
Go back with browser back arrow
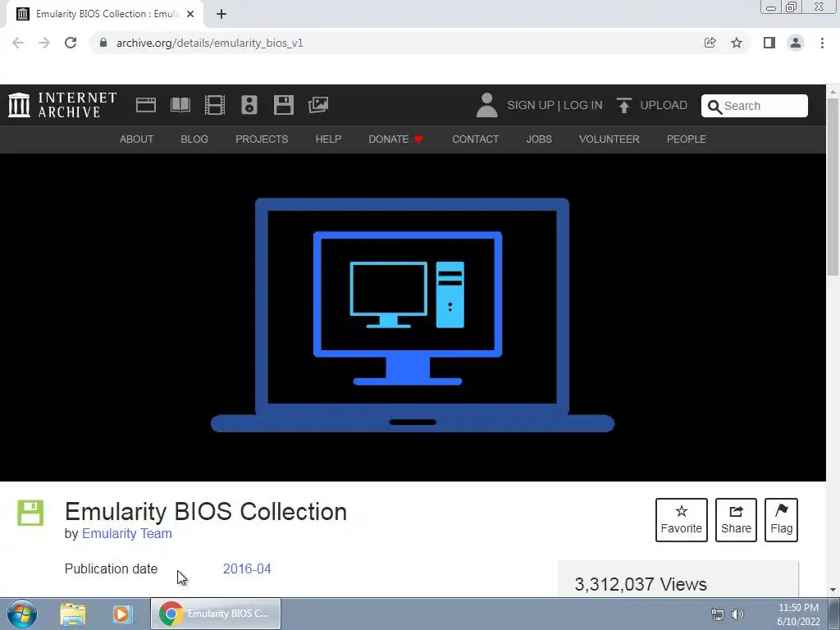18,43
